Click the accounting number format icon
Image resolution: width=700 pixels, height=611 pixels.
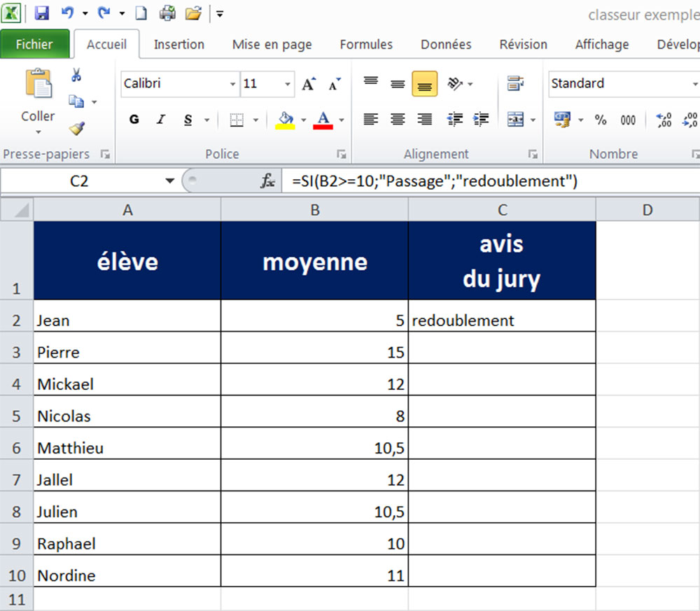pyautogui.click(x=562, y=120)
